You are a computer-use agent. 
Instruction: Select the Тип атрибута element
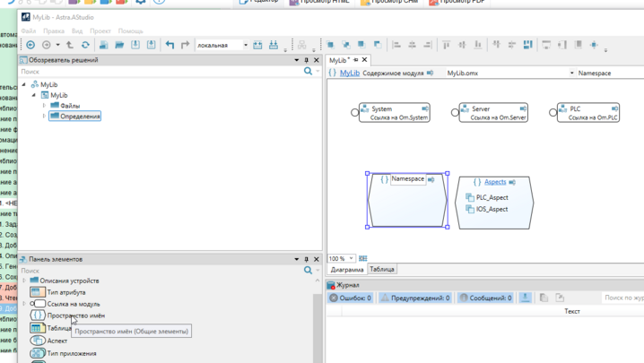(65, 292)
